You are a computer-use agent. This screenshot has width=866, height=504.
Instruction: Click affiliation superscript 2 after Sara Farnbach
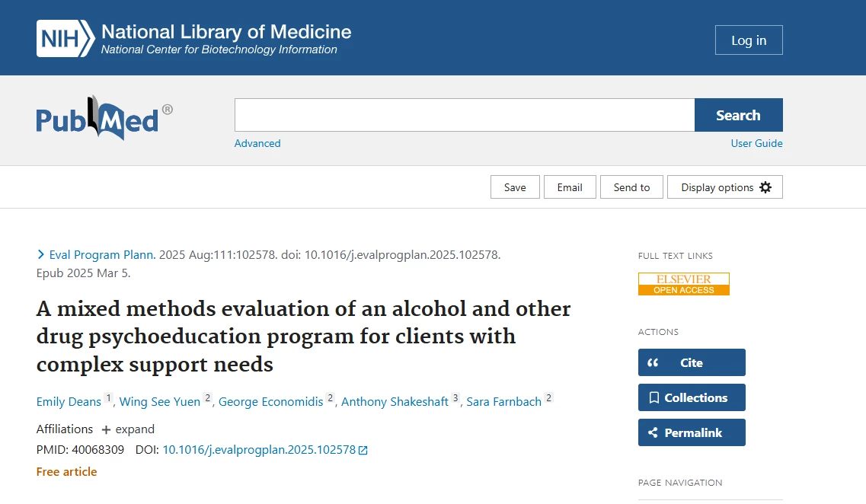(548, 398)
